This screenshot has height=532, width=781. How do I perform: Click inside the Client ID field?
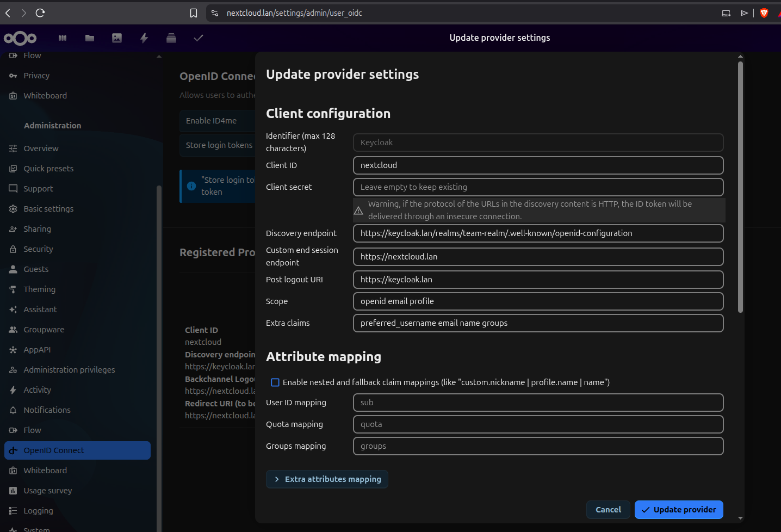pos(538,165)
